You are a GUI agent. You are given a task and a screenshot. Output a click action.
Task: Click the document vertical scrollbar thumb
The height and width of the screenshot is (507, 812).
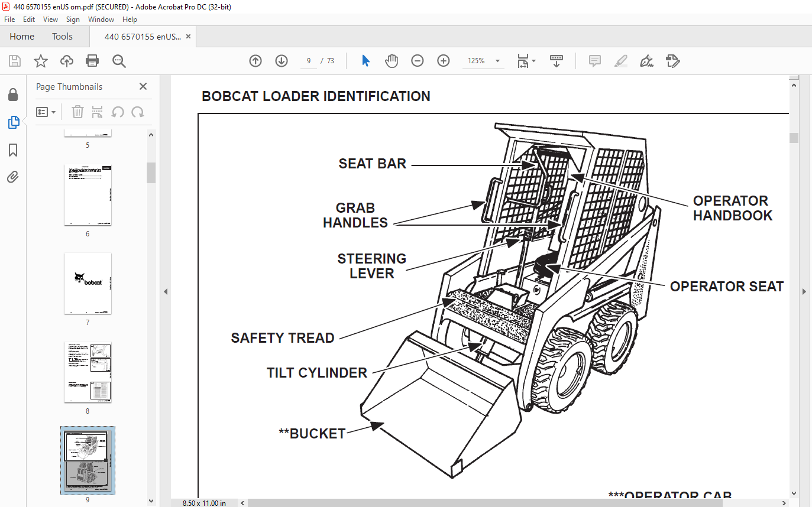coord(794,138)
